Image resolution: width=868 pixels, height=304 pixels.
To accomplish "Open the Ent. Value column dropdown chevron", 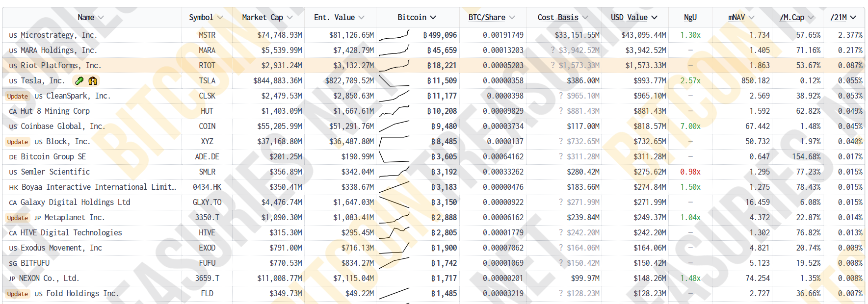I will coord(361,18).
